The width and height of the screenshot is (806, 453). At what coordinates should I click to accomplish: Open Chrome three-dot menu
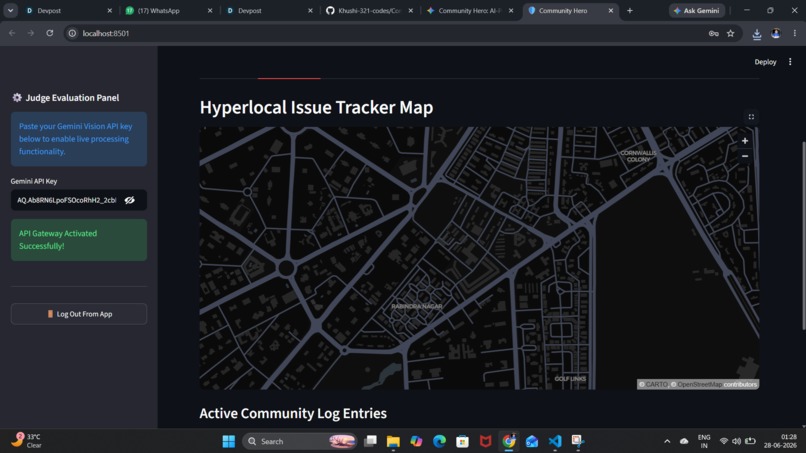795,33
